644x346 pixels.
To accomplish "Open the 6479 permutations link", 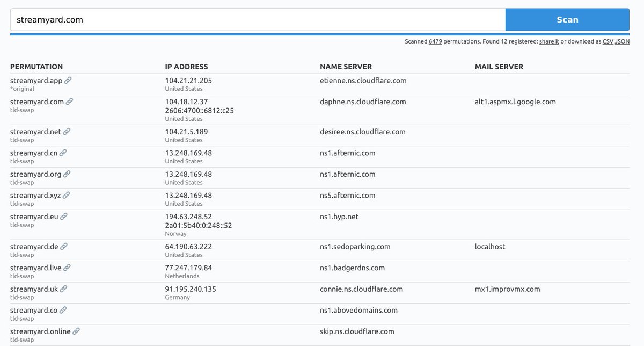I will 435,41.
